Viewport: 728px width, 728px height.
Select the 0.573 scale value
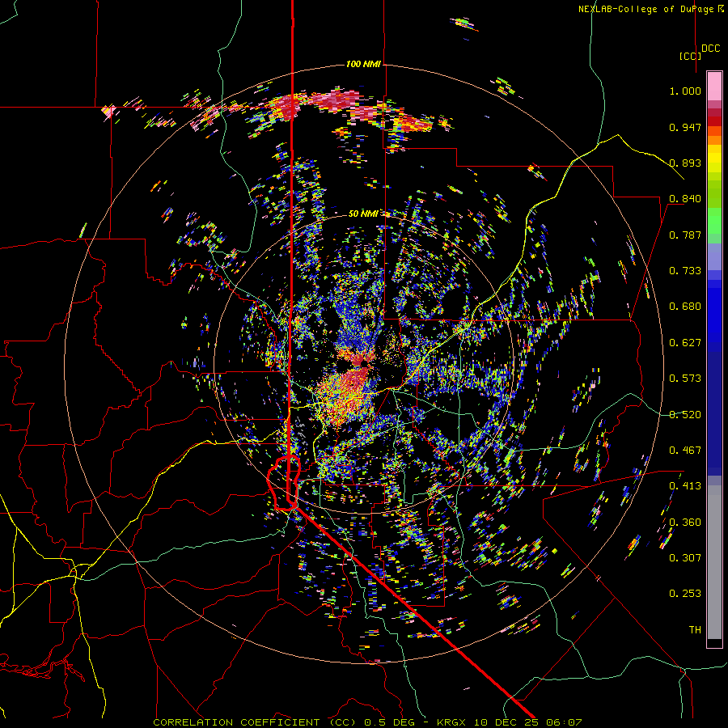point(685,379)
